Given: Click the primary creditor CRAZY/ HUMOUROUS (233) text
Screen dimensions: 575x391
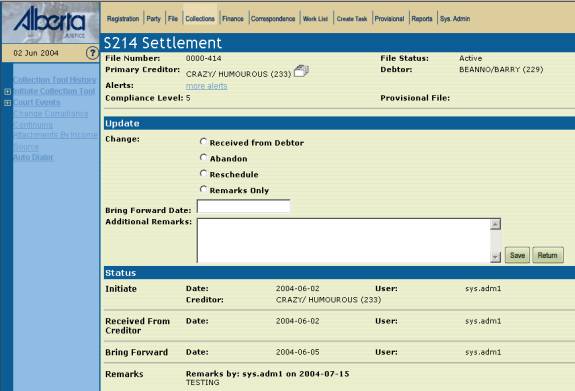Looking at the screenshot, I should click(x=238, y=74).
